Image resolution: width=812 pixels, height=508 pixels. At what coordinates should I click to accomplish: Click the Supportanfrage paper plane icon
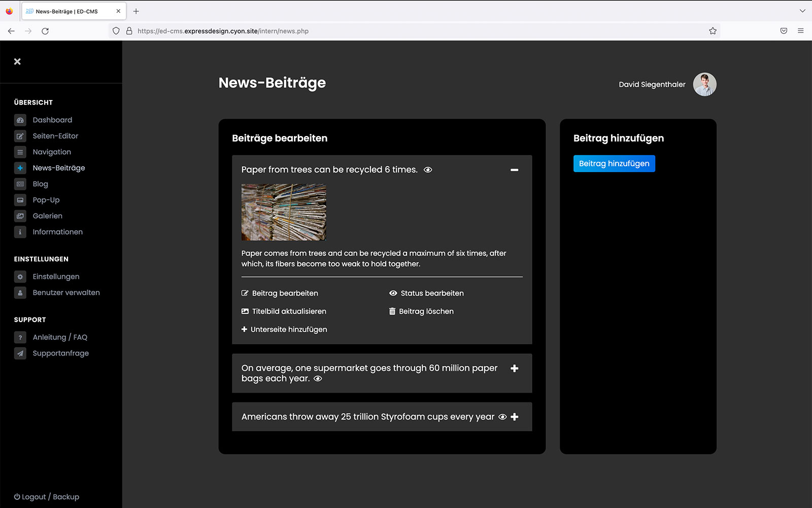click(x=20, y=354)
